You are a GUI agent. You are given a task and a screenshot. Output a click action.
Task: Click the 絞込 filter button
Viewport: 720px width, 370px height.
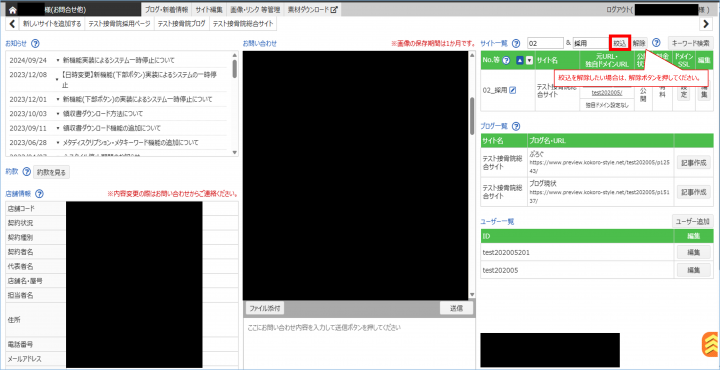620,43
